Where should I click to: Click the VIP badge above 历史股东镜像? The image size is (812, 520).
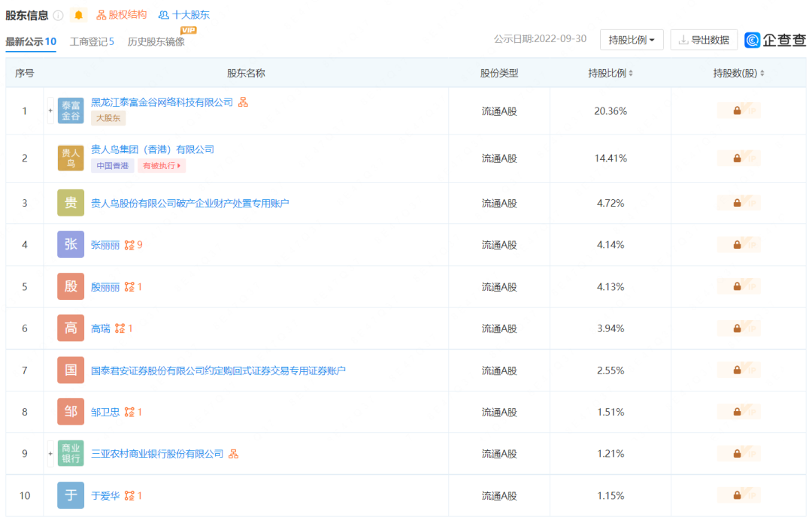(x=189, y=30)
